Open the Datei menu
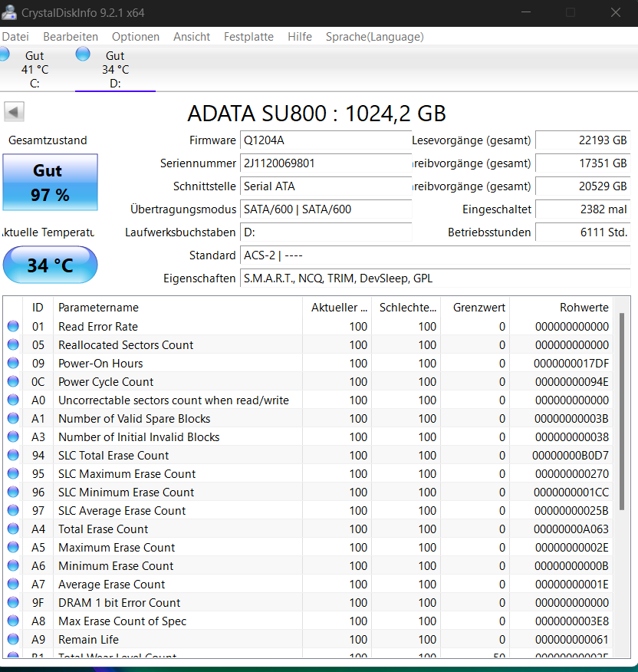 click(x=15, y=37)
